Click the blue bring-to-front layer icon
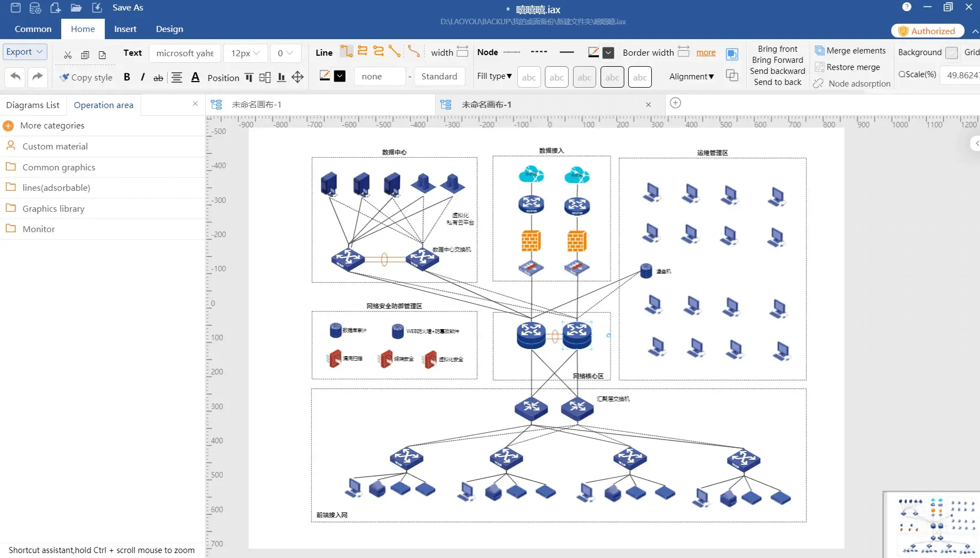 tap(732, 54)
